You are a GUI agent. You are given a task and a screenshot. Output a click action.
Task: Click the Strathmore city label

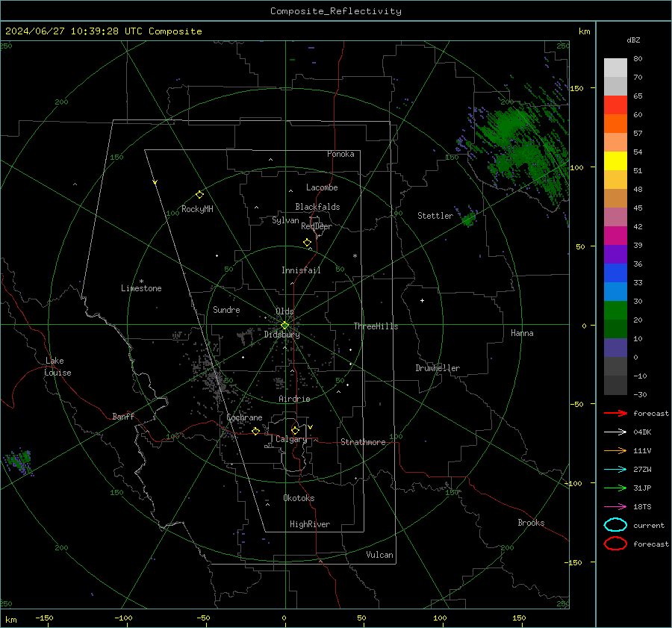pos(363,442)
